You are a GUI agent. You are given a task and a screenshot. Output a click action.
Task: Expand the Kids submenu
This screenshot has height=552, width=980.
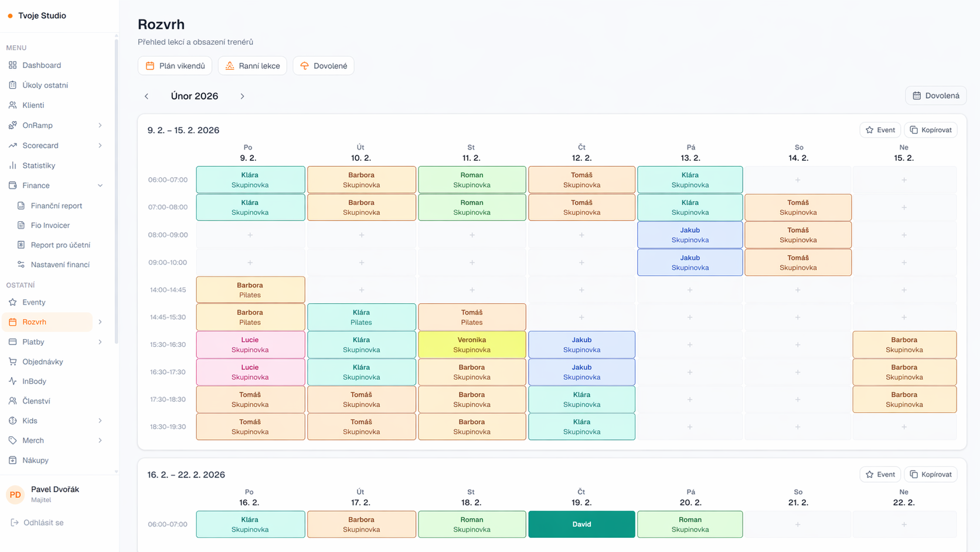(x=100, y=421)
